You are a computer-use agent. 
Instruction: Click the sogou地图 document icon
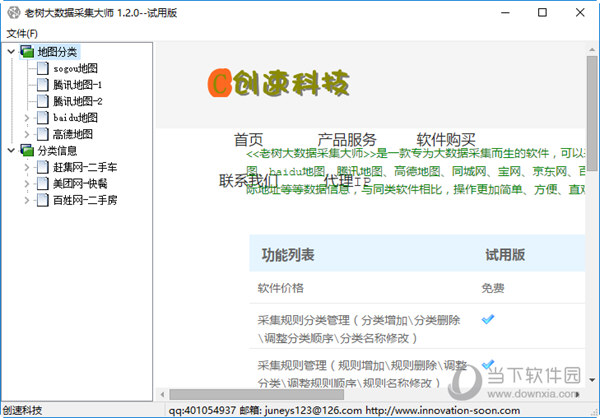42,68
